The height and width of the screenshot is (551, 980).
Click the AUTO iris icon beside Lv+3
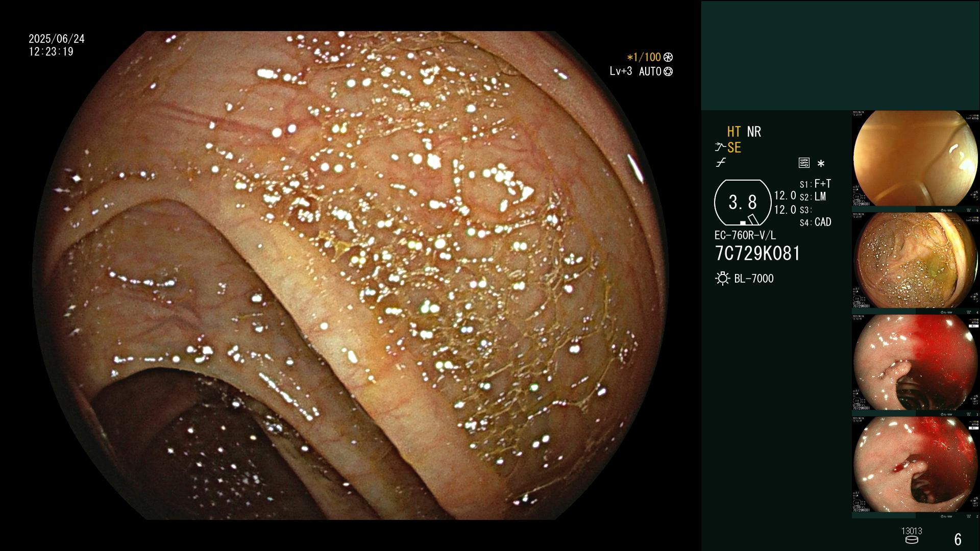[x=668, y=71]
